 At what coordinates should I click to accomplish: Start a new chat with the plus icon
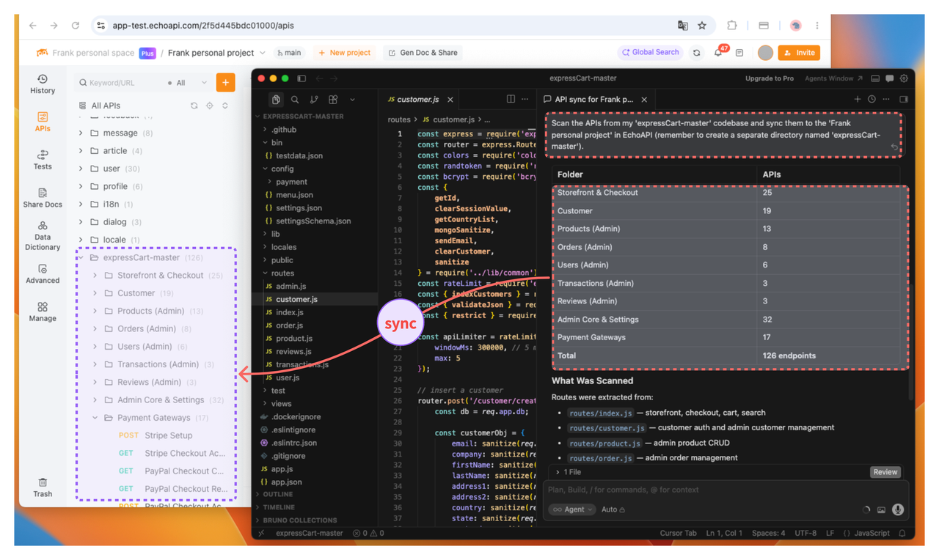click(857, 99)
